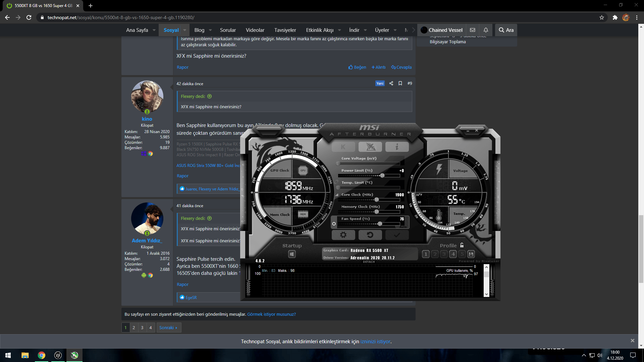Click the reset settings button in Afterburner
The height and width of the screenshot is (362, 644).
pos(370,235)
